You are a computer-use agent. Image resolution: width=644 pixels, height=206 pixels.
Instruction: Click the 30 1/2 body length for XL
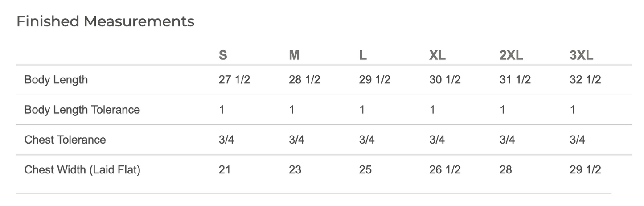[x=445, y=80]
